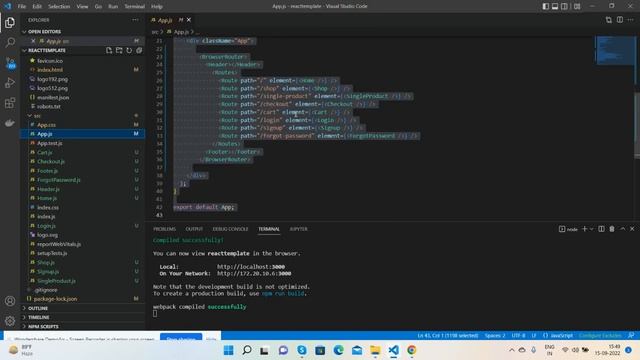Click the Open Changes icon in editor toolbar
The image size is (640, 360).
point(609,20)
